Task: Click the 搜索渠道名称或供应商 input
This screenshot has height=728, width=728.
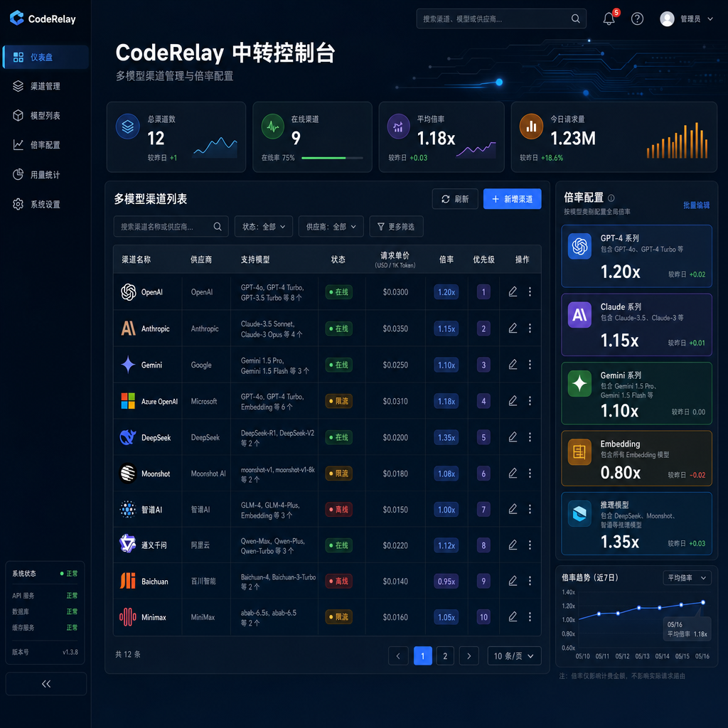Action: click(x=171, y=227)
